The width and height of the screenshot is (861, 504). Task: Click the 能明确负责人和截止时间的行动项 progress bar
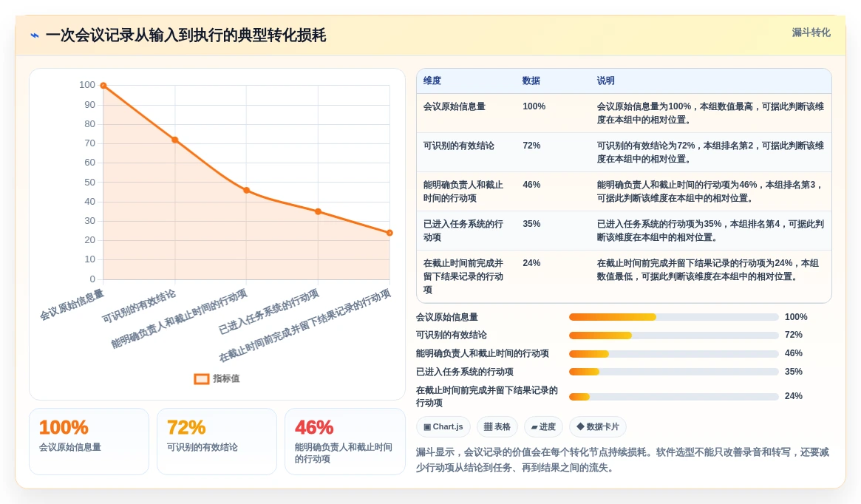(674, 353)
